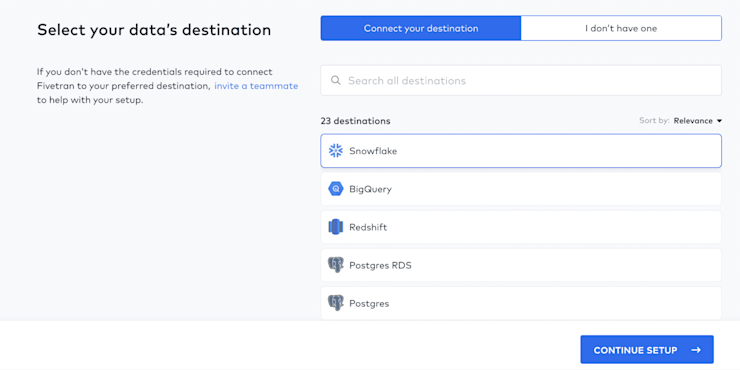The height and width of the screenshot is (370, 740).
Task: Click the Continue Setup button
Action: (x=647, y=350)
